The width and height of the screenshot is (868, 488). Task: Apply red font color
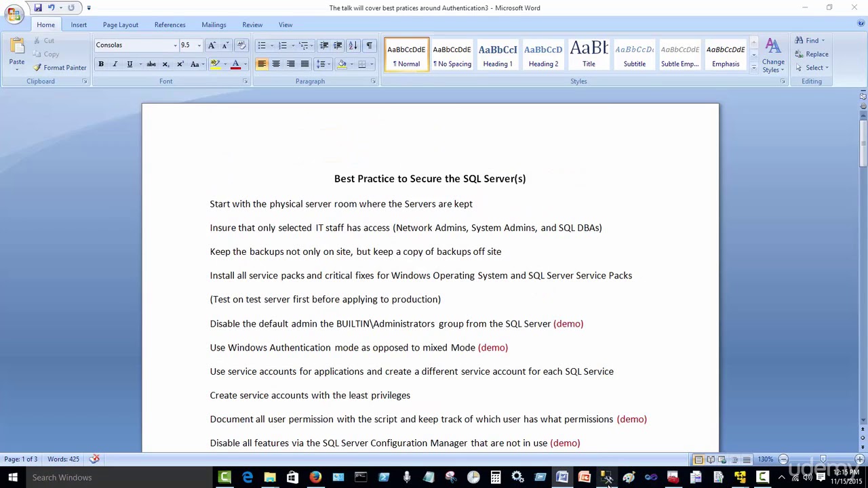[x=235, y=64]
